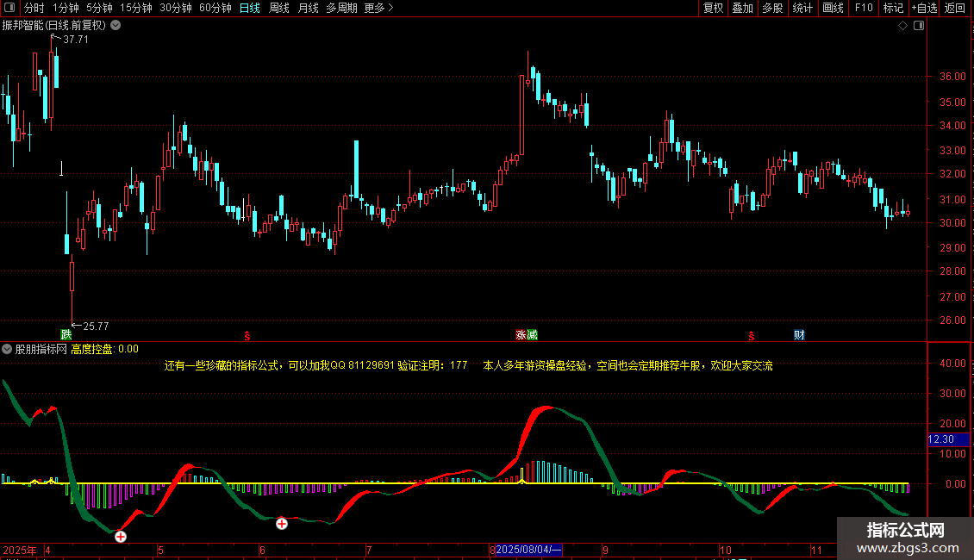Click the red $ marker near October
Screen dimensions: 974x560
751,336
